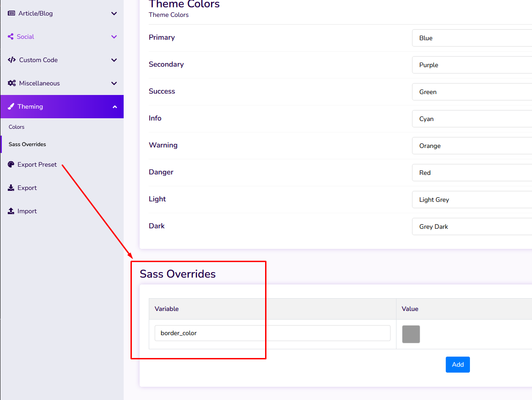Click the Theme Colors subtitle text
The image size is (532, 400).
169,15
